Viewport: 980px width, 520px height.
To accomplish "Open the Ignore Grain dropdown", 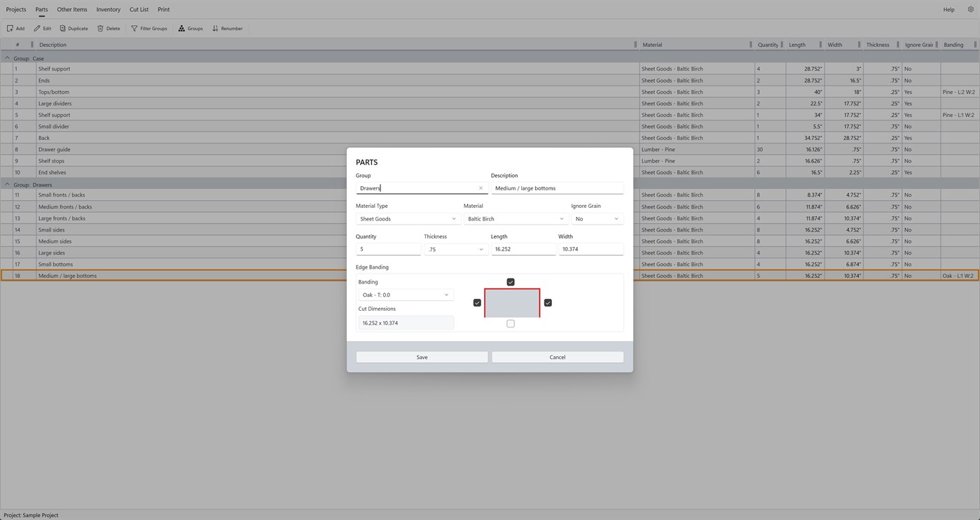I will click(597, 219).
